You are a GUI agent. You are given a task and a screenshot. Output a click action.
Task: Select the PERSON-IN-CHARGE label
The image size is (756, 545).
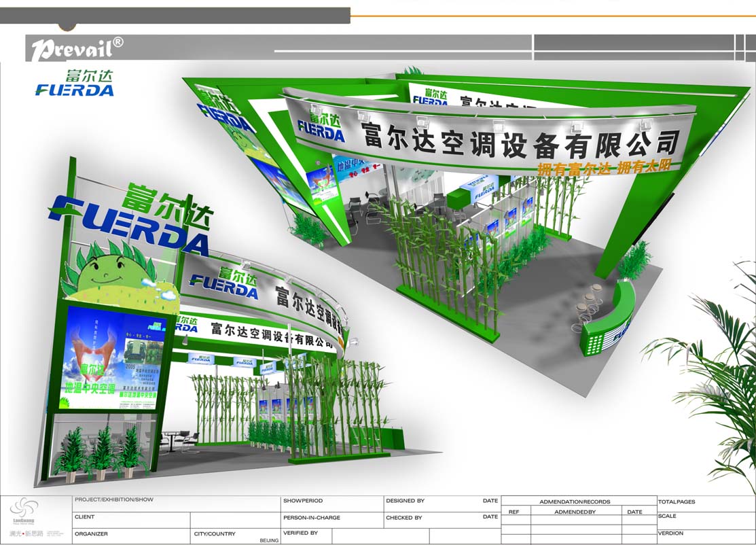pyautogui.click(x=312, y=518)
